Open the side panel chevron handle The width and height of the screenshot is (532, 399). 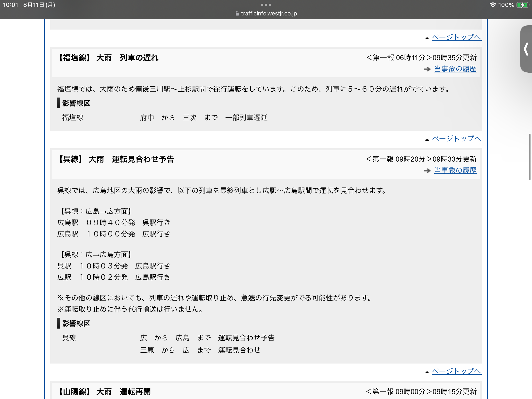(x=526, y=49)
